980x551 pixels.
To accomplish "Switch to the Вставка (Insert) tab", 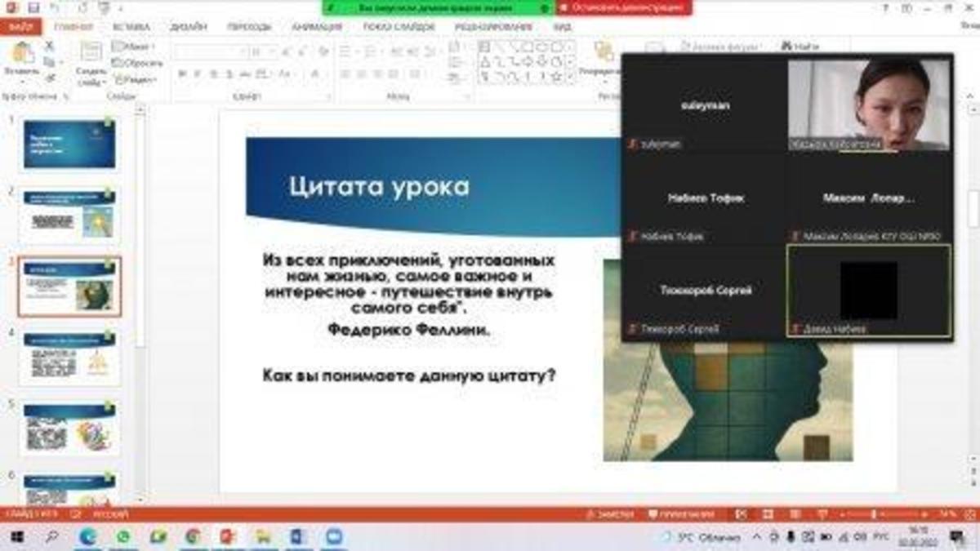I will 131,27.
